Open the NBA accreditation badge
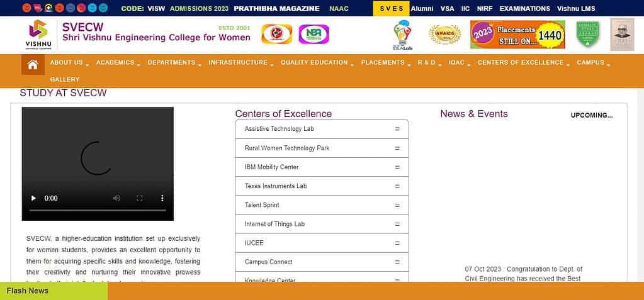Image resolution: width=644 pixels, height=300 pixels. [x=314, y=34]
